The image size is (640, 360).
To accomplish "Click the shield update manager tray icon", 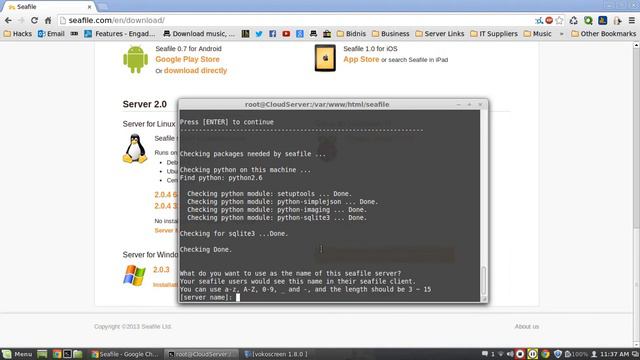I will pyautogui.click(x=558, y=354).
